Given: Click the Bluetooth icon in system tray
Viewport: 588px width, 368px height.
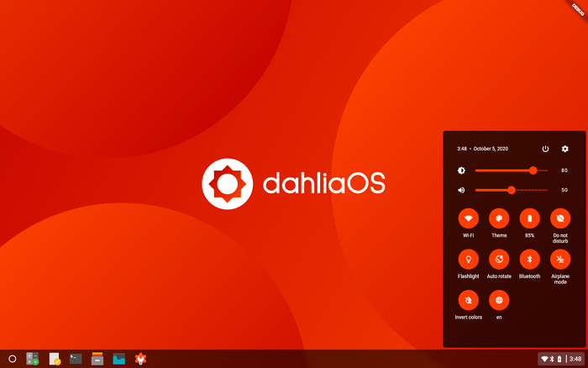Looking at the screenshot, I should 552,359.
